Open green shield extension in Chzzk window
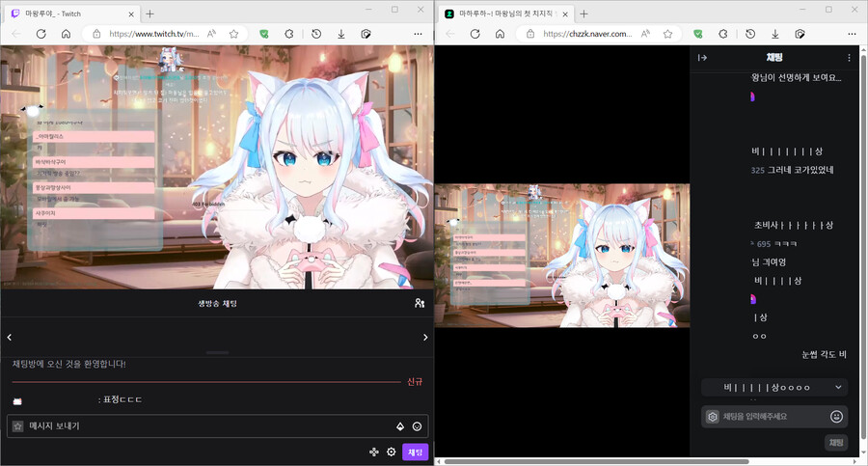The height and width of the screenshot is (466, 868). 698,34
